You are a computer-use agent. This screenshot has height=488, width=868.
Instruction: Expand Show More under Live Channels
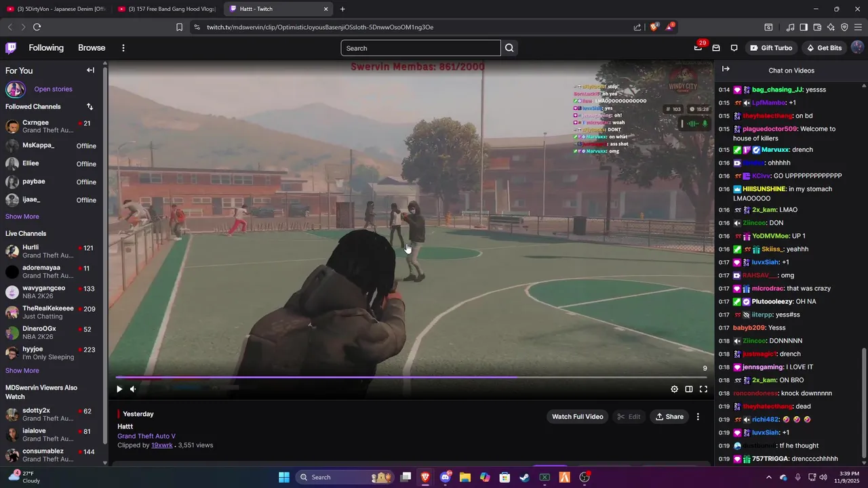point(22,371)
